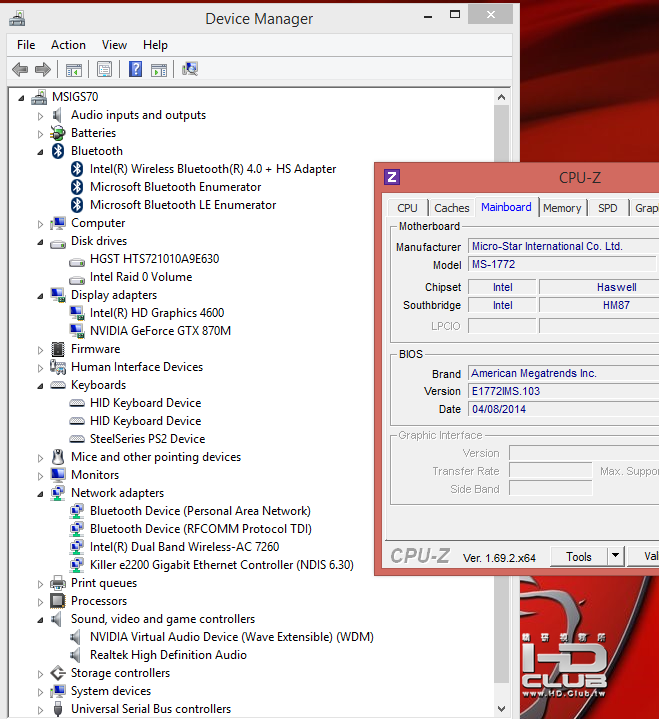Click the NVIDIA GeForce GTX 870M icon

pyautogui.click(x=77, y=331)
